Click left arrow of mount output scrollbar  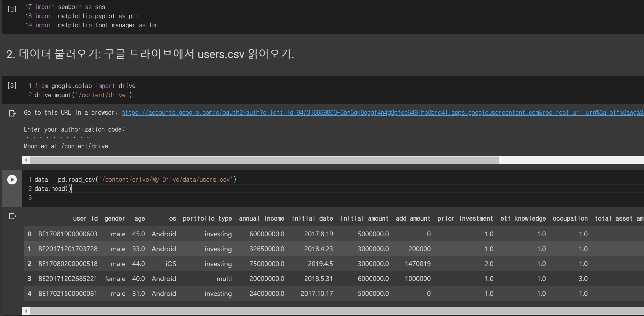26,160
